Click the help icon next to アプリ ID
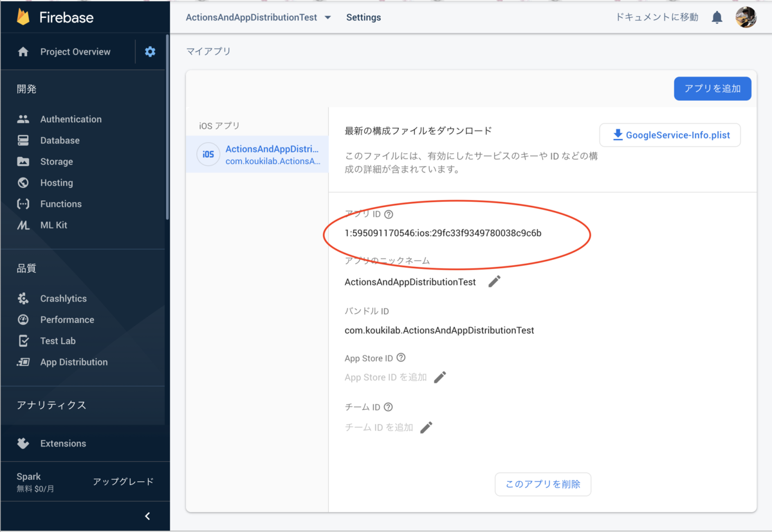Image resolution: width=772 pixels, height=532 pixels. tap(389, 214)
